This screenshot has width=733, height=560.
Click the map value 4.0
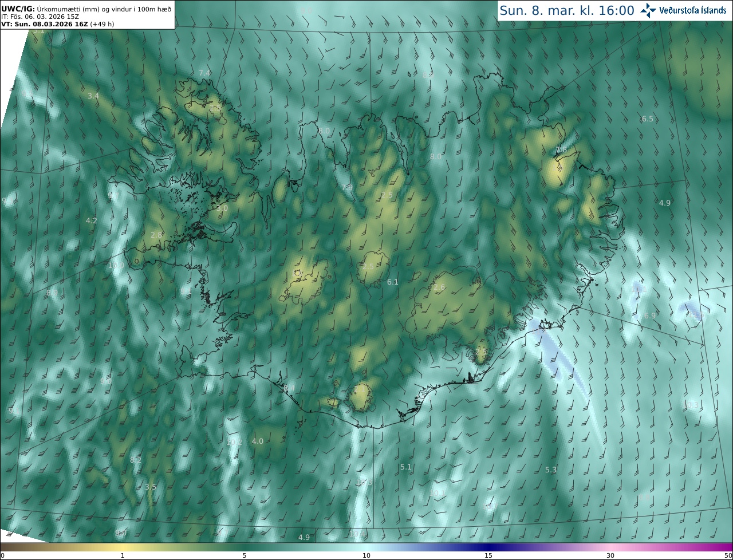(x=258, y=441)
